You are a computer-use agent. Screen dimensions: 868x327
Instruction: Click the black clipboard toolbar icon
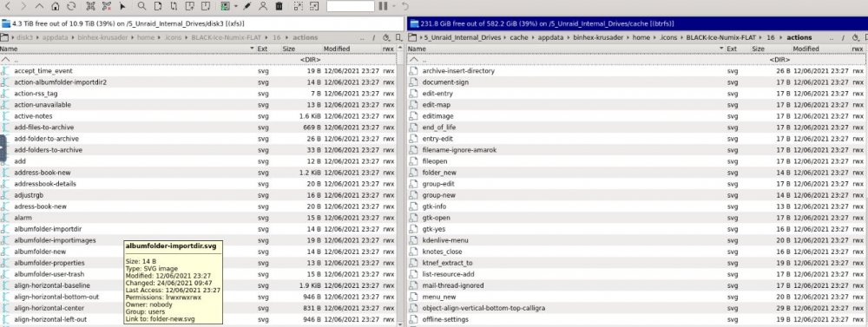pyautogui.click(x=279, y=6)
